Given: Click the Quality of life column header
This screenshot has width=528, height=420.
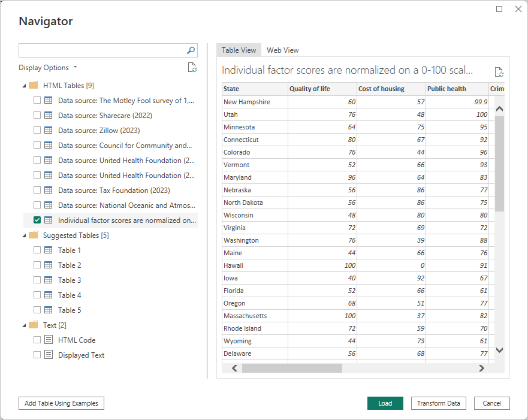Looking at the screenshot, I should click(322, 89).
